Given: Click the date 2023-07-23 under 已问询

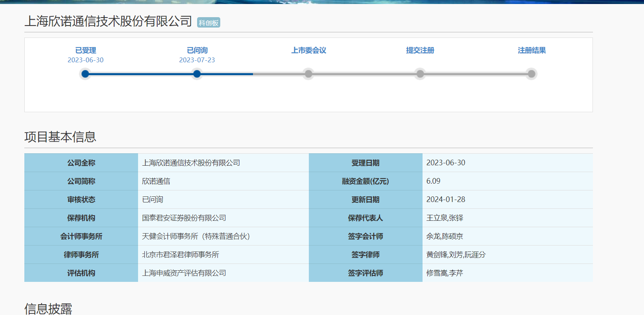Looking at the screenshot, I should point(197,60).
